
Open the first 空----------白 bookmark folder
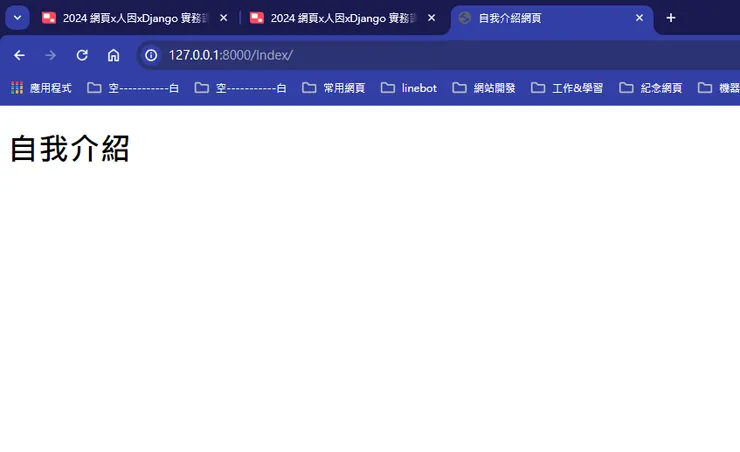pyautogui.click(x=133, y=88)
